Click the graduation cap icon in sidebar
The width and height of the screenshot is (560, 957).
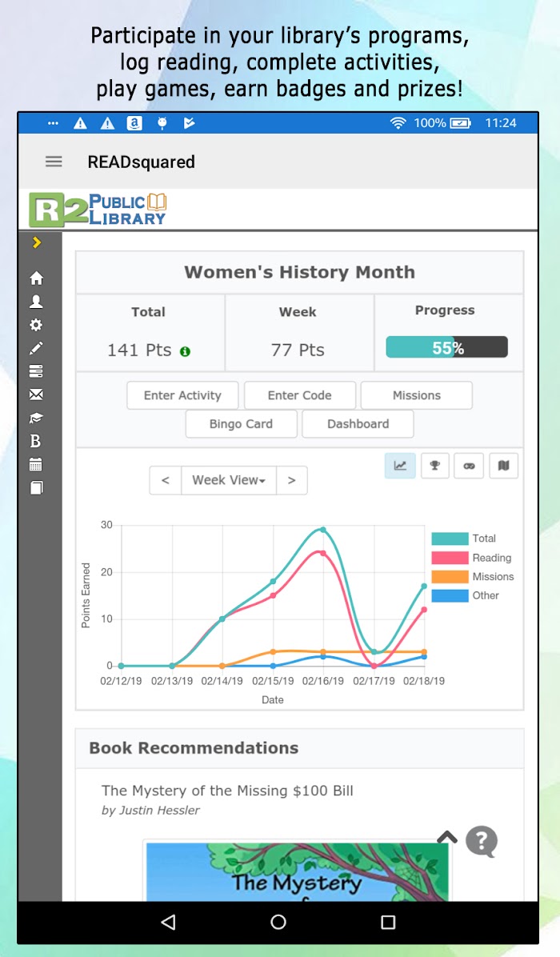(x=37, y=418)
